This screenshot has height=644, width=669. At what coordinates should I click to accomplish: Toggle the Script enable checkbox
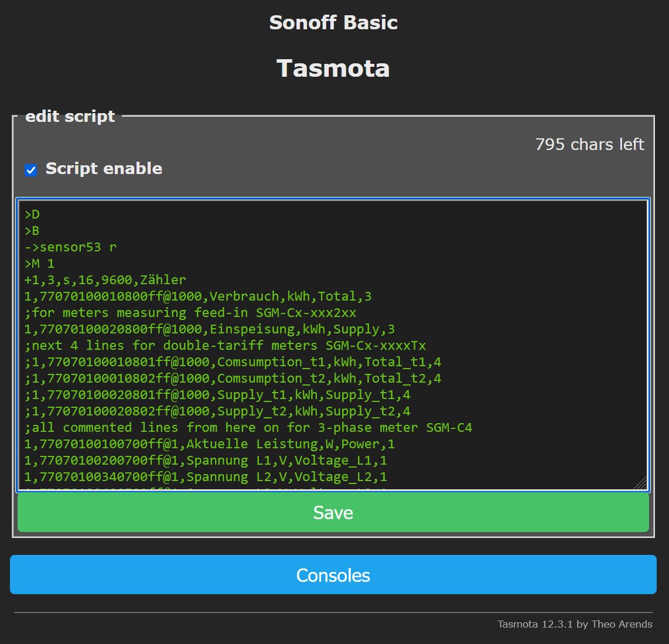click(x=31, y=170)
